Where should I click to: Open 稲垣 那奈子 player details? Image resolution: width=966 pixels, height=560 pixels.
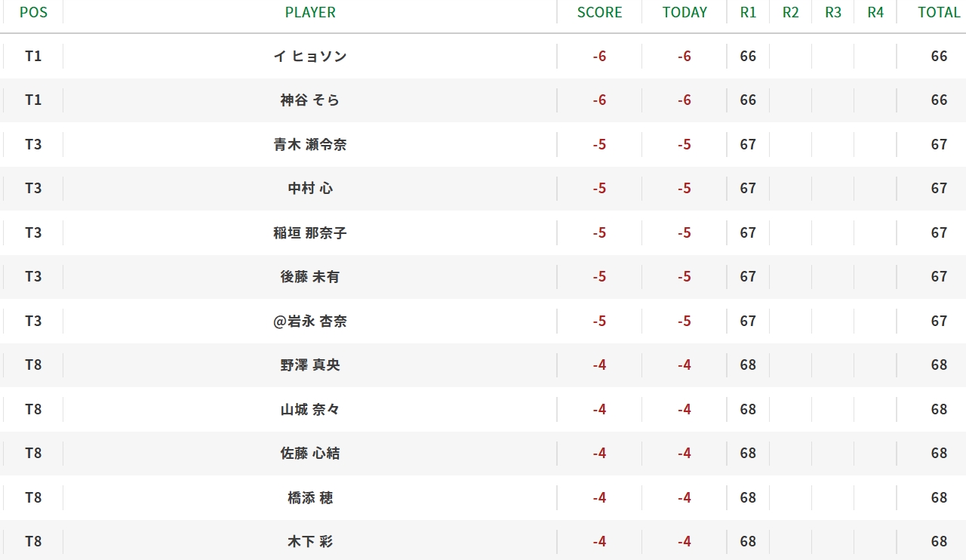[x=310, y=233]
